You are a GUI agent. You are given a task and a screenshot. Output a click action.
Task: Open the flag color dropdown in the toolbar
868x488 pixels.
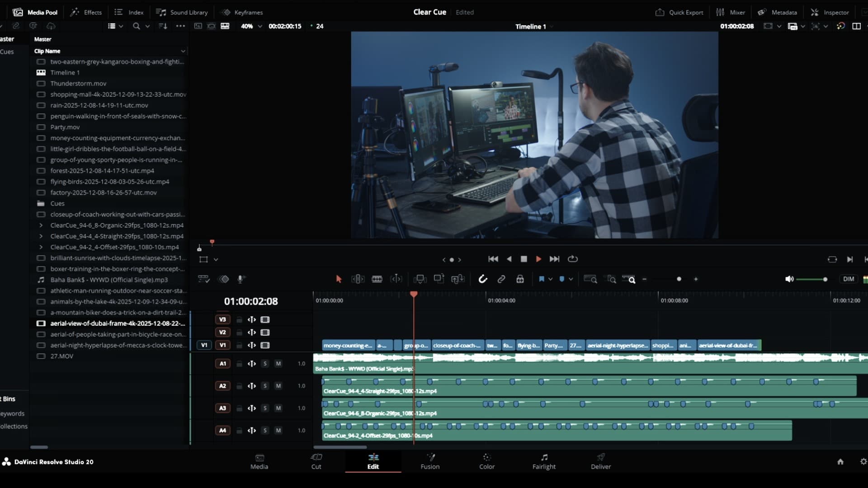click(550, 279)
